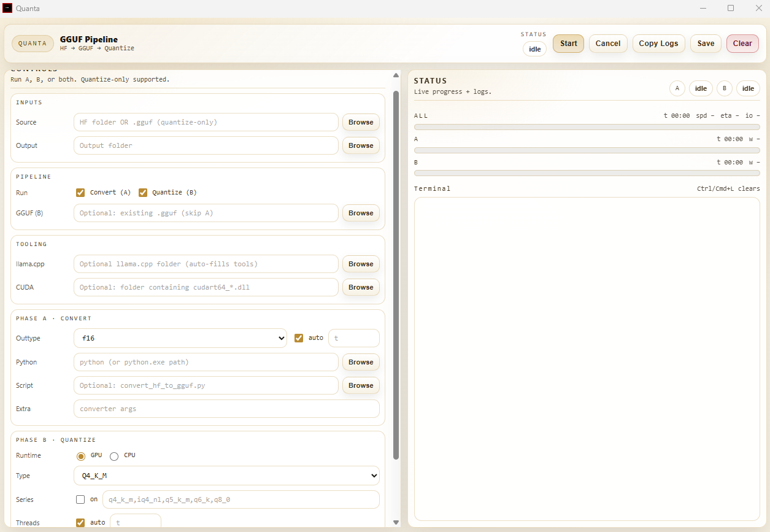Select the CPU runtime radio button
This screenshot has width=770, height=532.
(x=114, y=456)
